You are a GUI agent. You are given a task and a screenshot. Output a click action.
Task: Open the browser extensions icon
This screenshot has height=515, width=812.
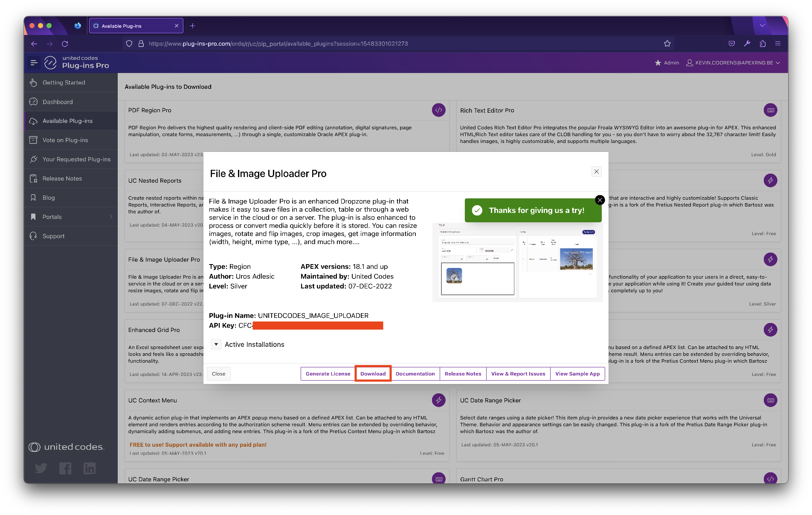tap(763, 44)
